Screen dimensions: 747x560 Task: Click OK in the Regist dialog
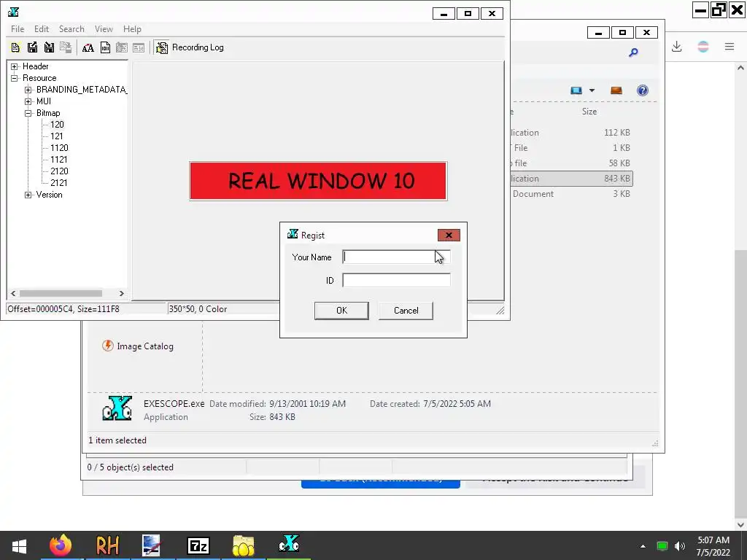pyautogui.click(x=341, y=311)
